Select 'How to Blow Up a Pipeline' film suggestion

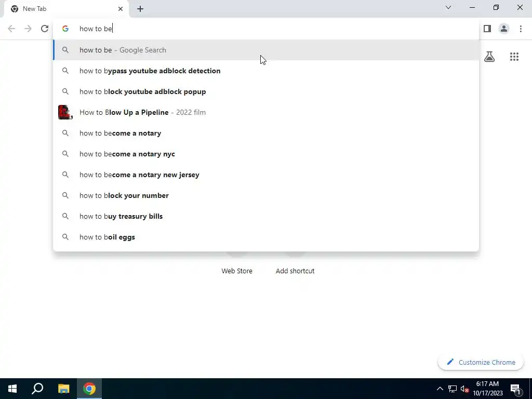tap(266, 112)
